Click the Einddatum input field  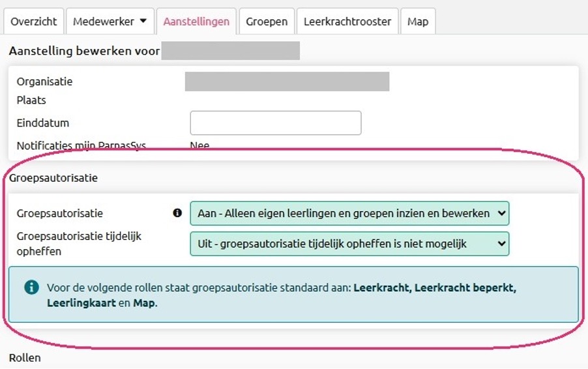[276, 123]
